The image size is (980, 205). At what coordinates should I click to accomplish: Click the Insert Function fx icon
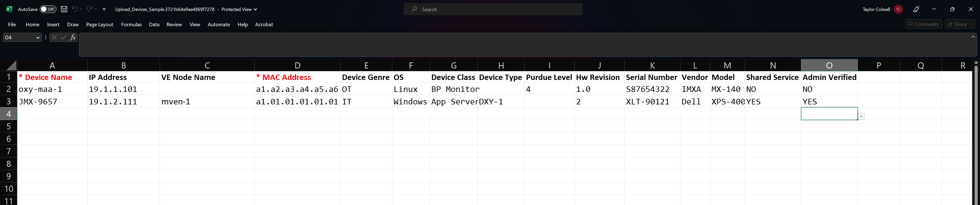[x=73, y=37]
